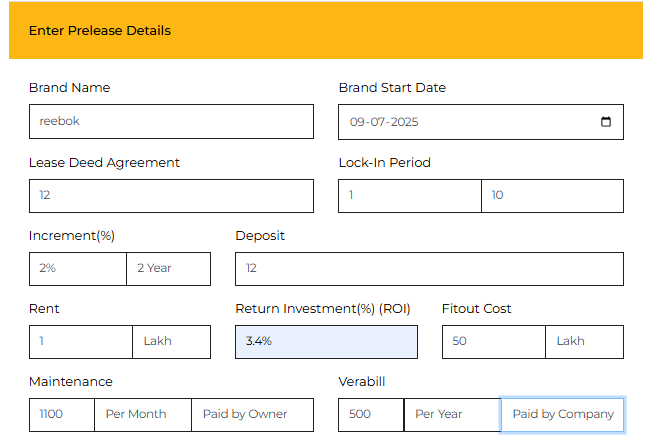Open the Rent unit dropdown showing Lakh
Image resolution: width=656 pixels, height=437 pixels.
click(171, 342)
